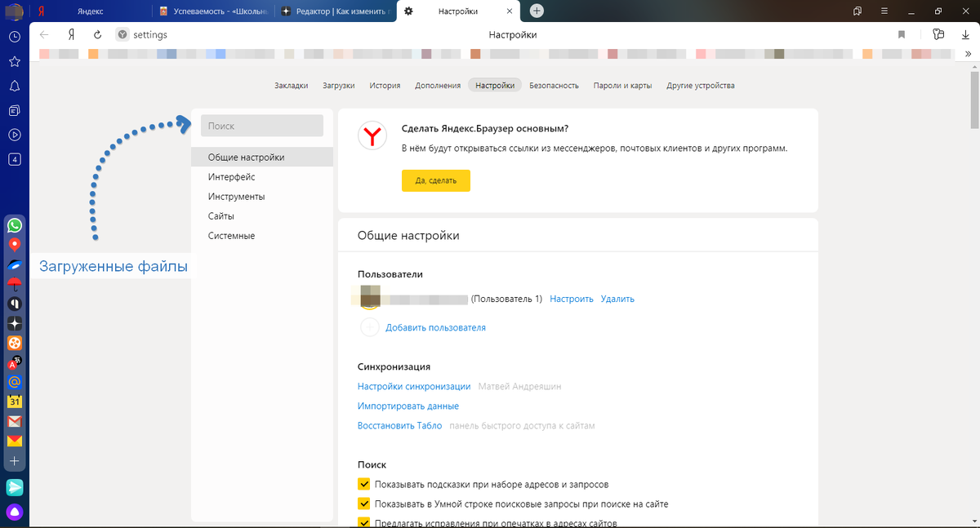The width and height of the screenshot is (980, 528).
Task: Click the Удалить user link
Action: click(617, 299)
